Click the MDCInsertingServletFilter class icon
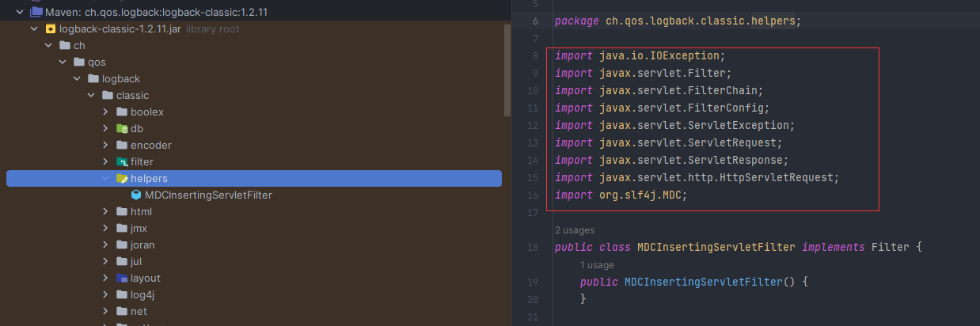The width and height of the screenshot is (980, 326). [x=136, y=195]
